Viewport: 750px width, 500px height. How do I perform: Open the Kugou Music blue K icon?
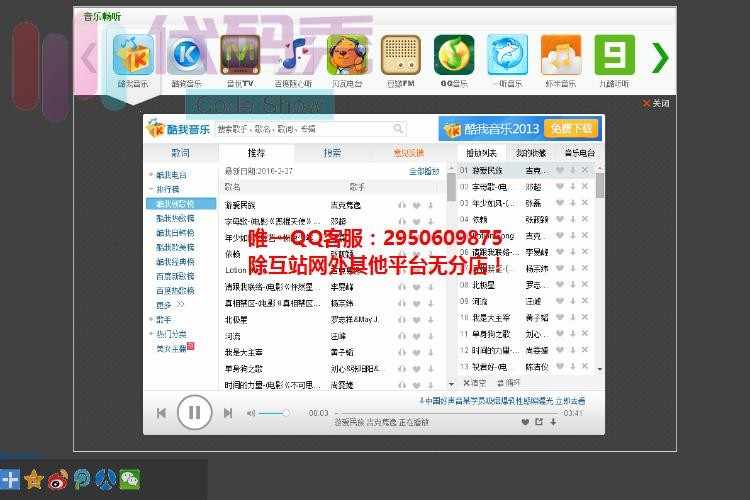[x=187, y=55]
